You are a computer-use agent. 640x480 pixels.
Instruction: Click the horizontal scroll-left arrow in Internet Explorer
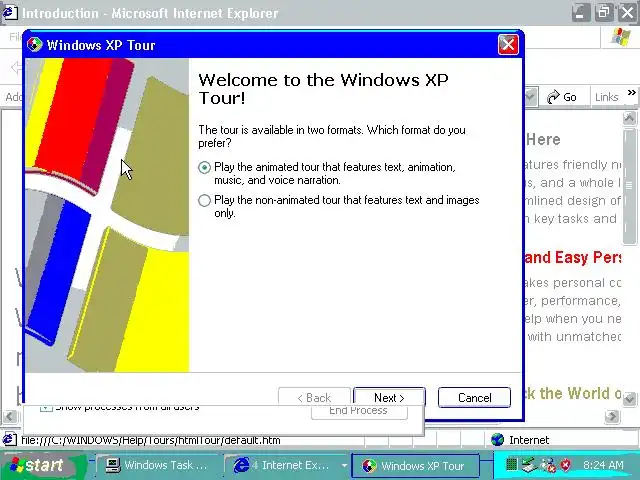pos(10,416)
